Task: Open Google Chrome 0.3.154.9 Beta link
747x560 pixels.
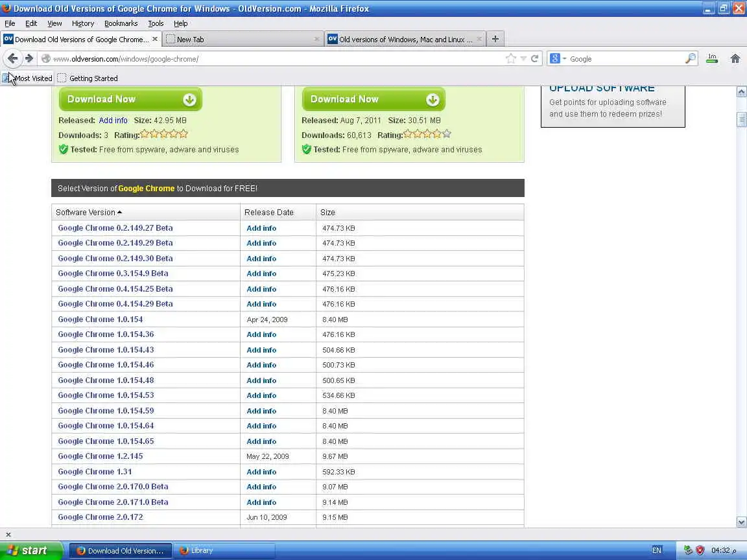Action: pyautogui.click(x=113, y=274)
